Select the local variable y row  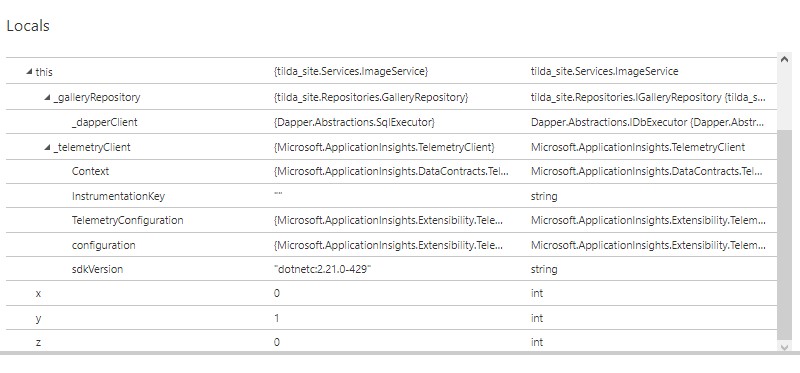pyautogui.click(x=391, y=318)
